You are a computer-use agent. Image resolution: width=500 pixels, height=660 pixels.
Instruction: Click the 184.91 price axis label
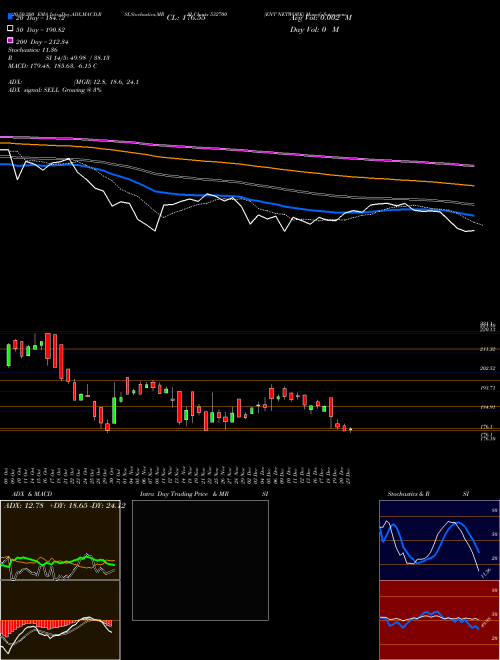[x=488, y=407]
